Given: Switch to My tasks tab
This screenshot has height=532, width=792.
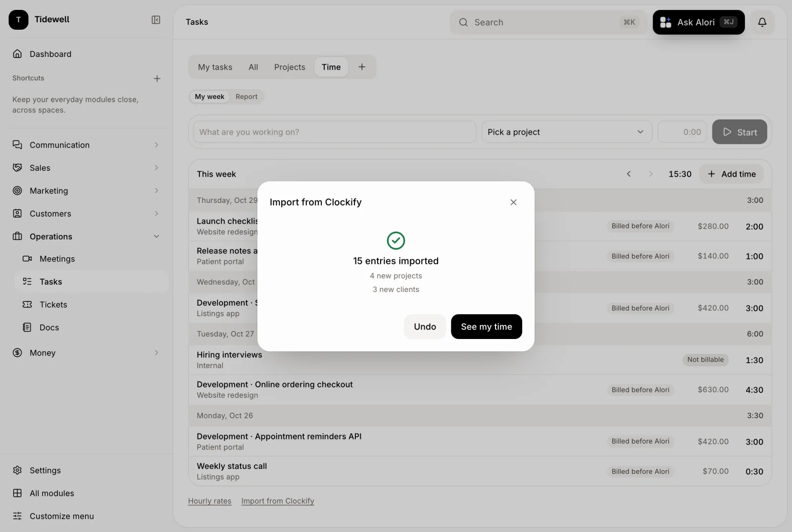Looking at the screenshot, I should (x=215, y=67).
